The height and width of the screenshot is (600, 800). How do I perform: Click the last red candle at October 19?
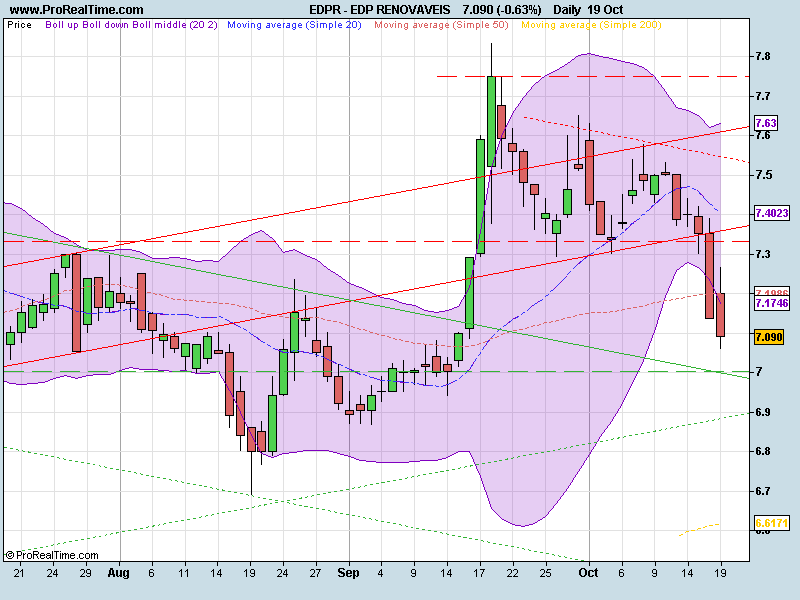click(x=720, y=315)
